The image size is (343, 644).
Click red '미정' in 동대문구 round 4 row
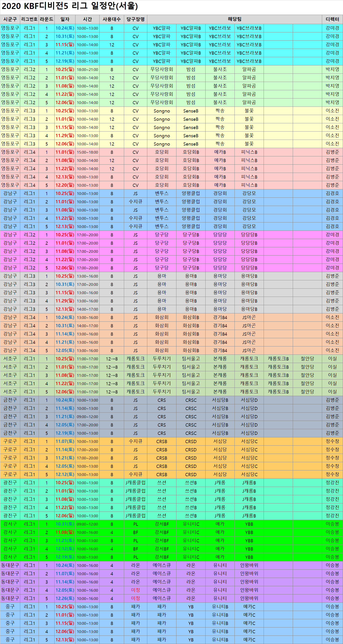click(135, 590)
